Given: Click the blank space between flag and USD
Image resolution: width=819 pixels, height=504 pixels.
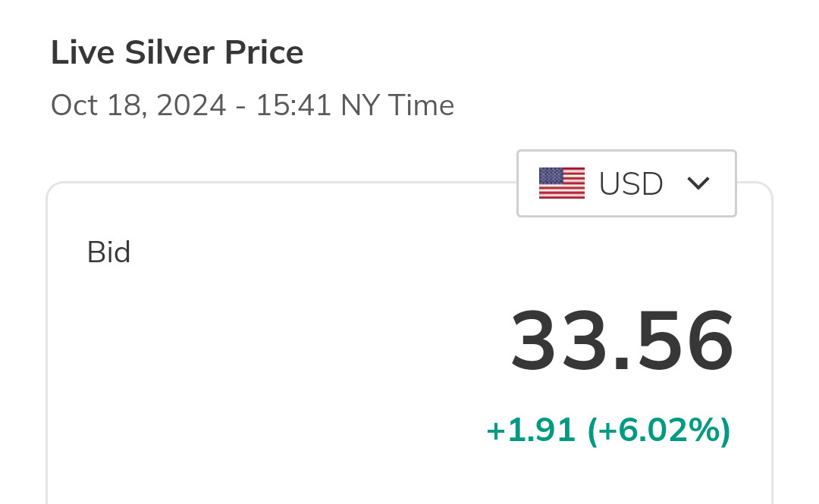Looking at the screenshot, I should click(591, 183).
